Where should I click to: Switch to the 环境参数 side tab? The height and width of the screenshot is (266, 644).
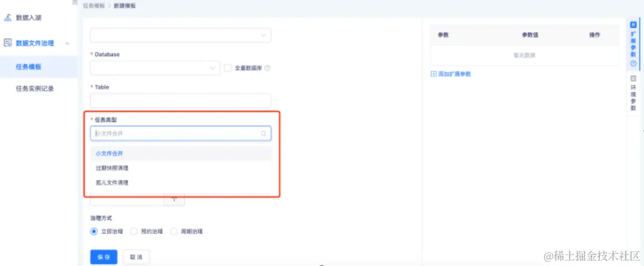633,94
